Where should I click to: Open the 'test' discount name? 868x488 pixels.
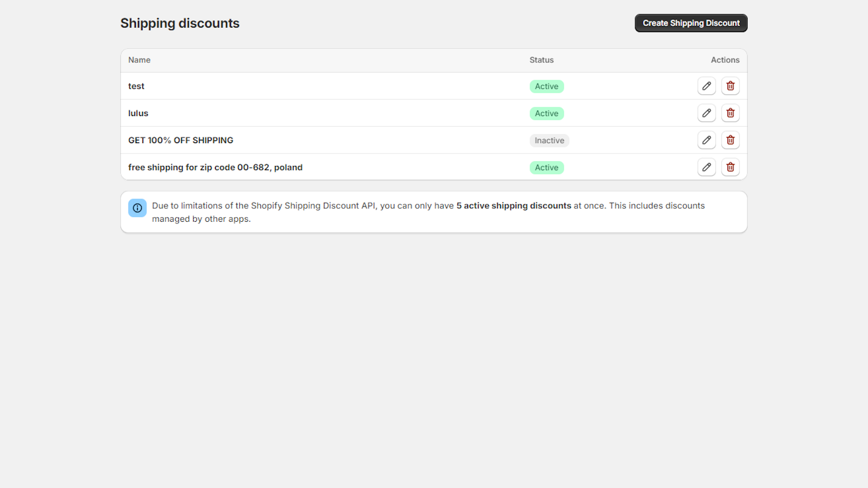136,86
